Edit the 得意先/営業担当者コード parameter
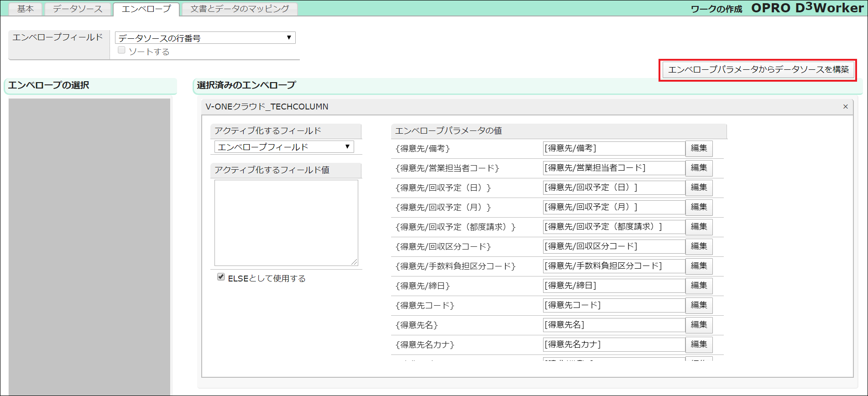Image resolution: width=868 pixels, height=396 pixels. pos(699,168)
